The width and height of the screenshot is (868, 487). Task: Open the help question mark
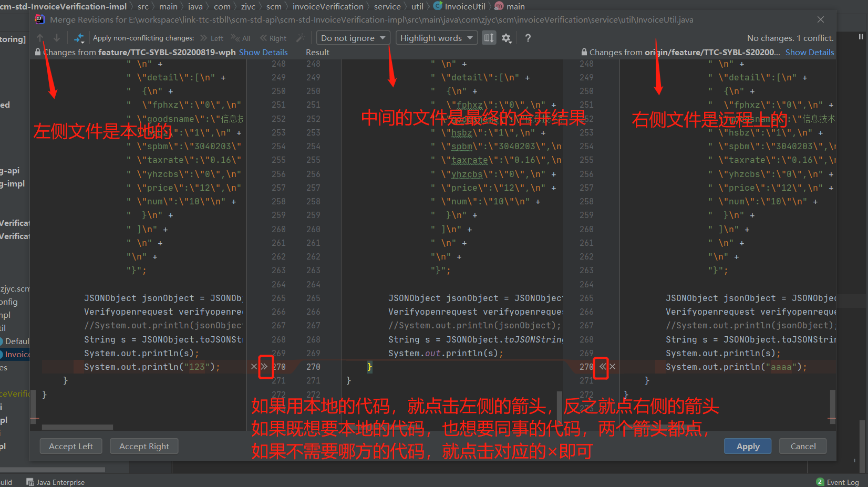[x=528, y=38]
